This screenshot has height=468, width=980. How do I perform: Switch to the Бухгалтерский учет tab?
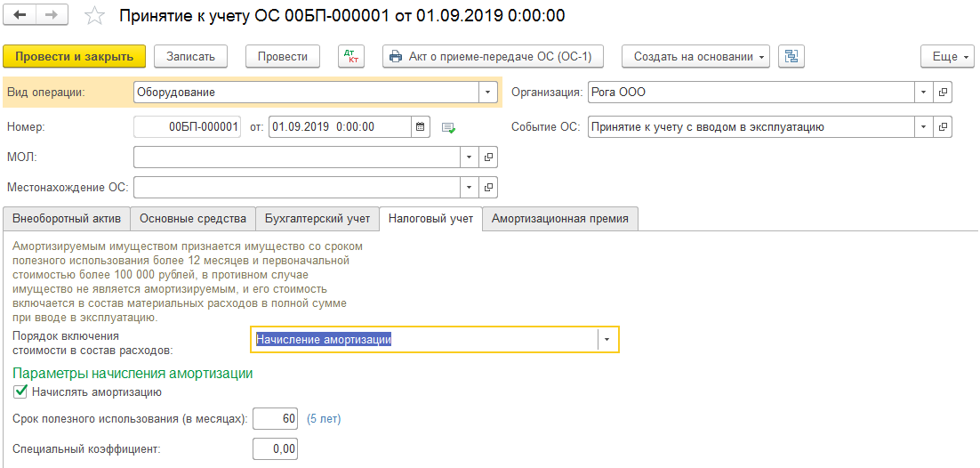click(x=317, y=219)
